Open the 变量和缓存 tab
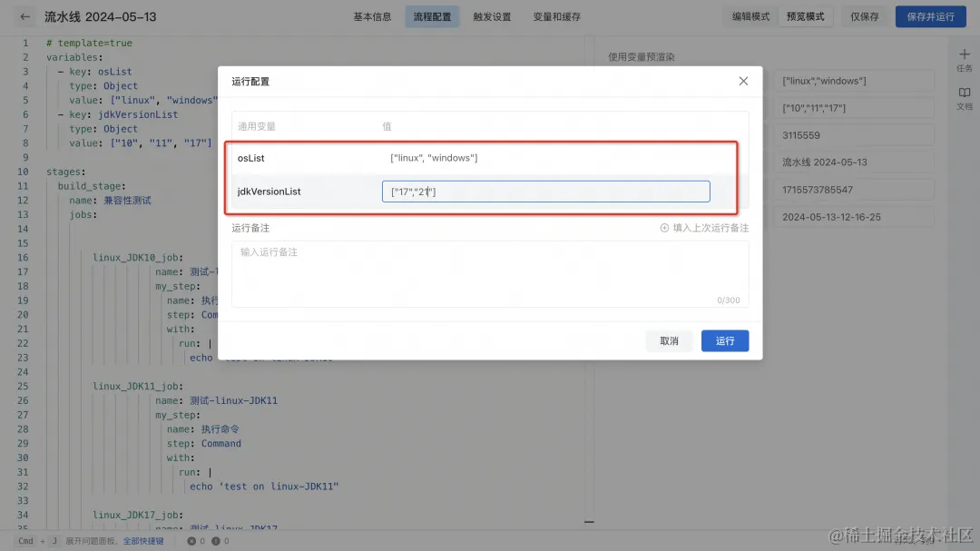 556,17
